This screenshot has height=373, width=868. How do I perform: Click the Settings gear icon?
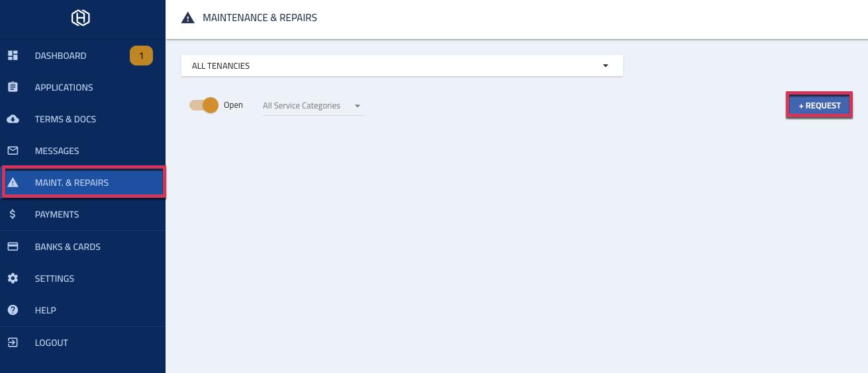13,278
